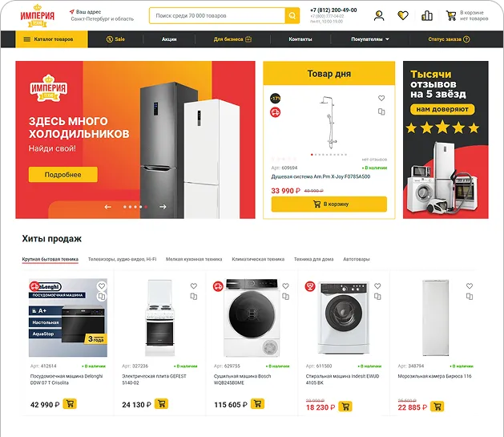Open the comparison bar chart icon

[427, 15]
